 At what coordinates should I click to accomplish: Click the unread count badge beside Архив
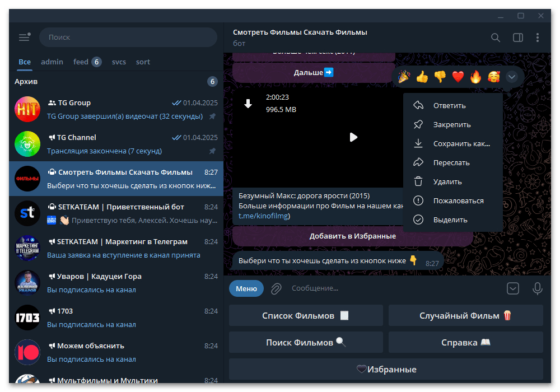[x=212, y=81]
